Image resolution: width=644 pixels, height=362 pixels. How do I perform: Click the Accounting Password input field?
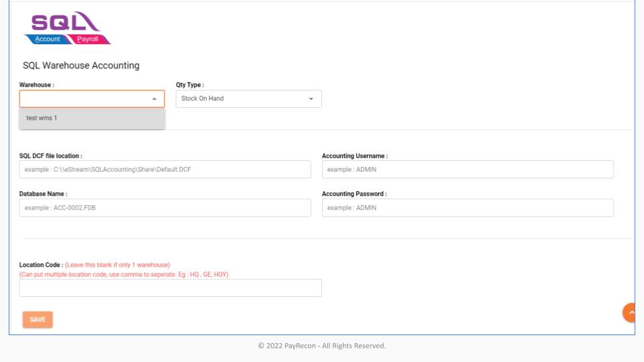click(468, 208)
